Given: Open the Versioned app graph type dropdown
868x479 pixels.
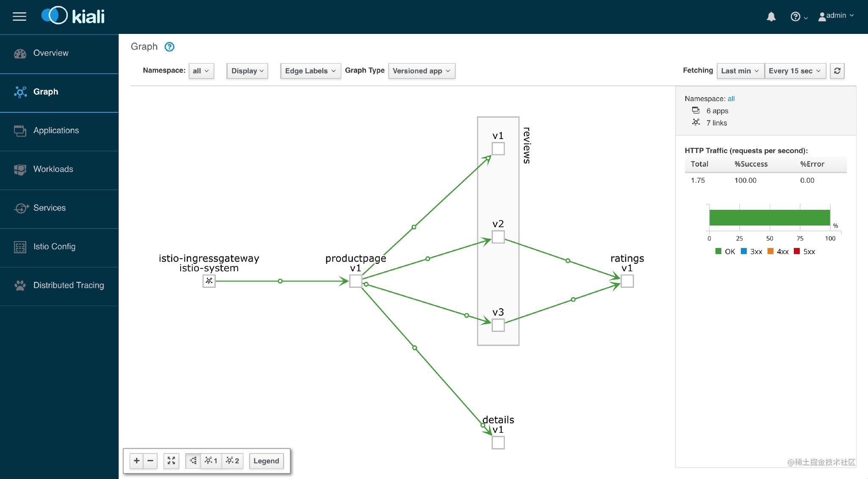Looking at the screenshot, I should click(421, 71).
